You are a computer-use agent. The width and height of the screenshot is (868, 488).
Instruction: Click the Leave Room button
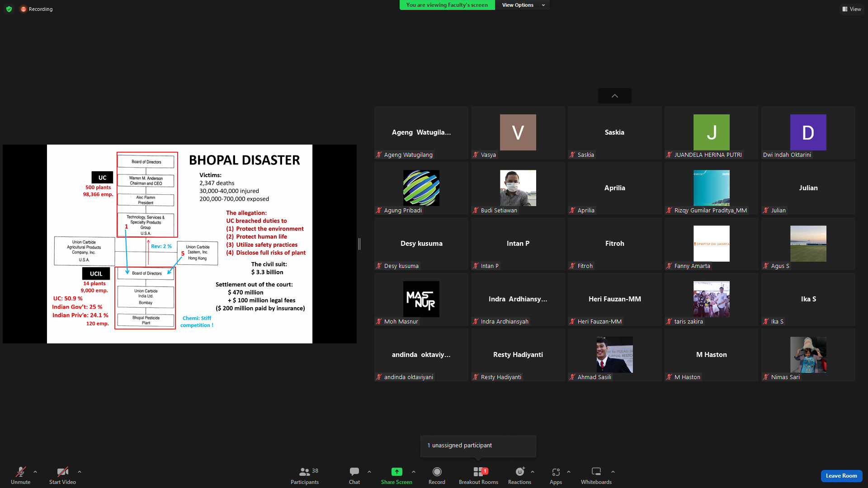coord(841,476)
